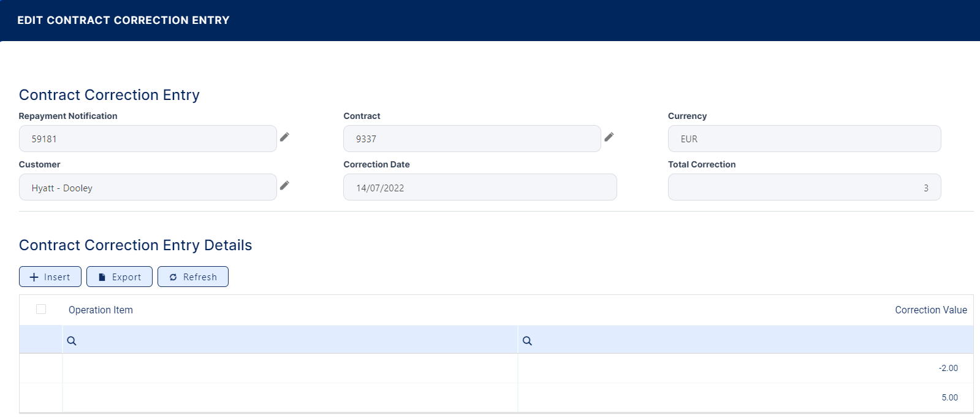Click the edit pencil next to Contract field
The height and width of the screenshot is (417, 980).
pos(609,137)
